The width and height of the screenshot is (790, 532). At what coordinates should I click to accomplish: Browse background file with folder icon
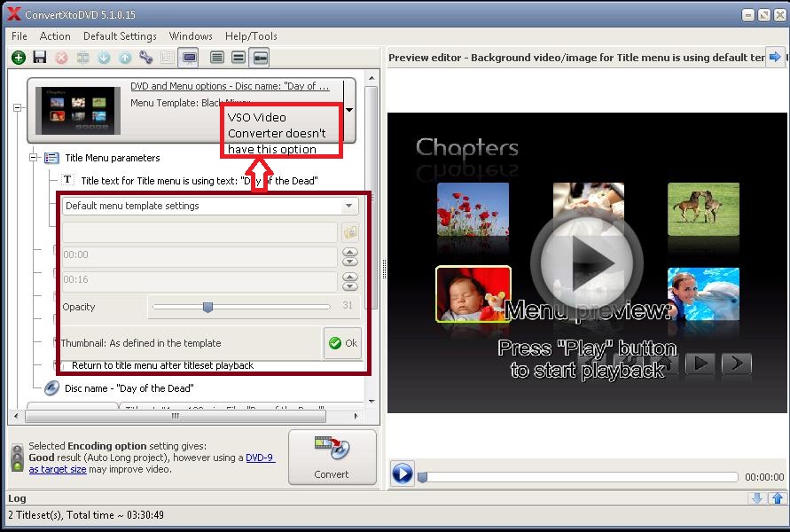coord(350,232)
